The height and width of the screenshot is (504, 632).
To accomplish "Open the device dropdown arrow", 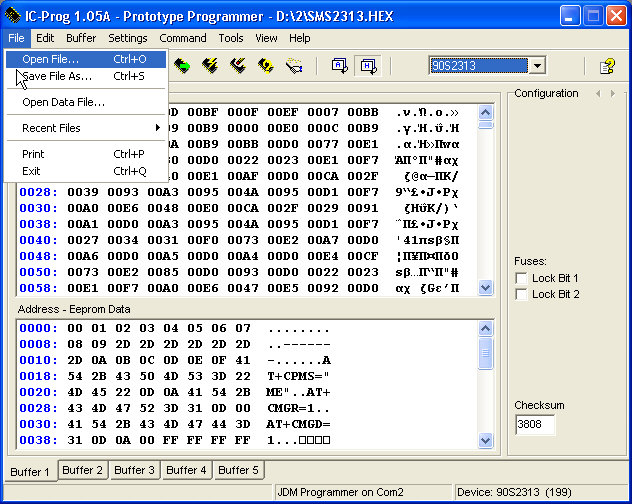I will [537, 65].
